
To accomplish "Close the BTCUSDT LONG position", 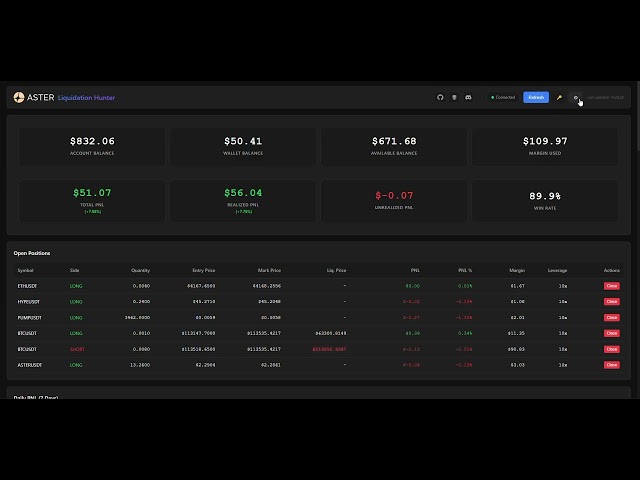I will point(611,333).
